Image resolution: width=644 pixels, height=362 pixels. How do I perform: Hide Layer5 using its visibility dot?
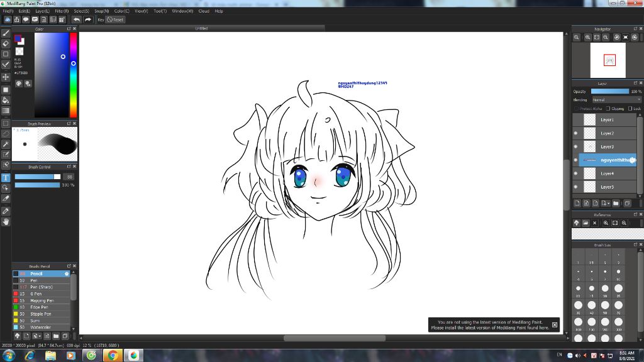point(575,187)
